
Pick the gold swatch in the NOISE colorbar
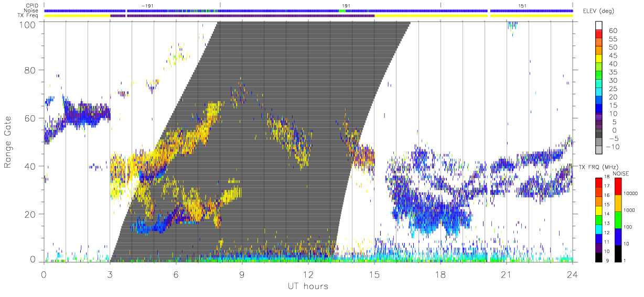coord(618,203)
